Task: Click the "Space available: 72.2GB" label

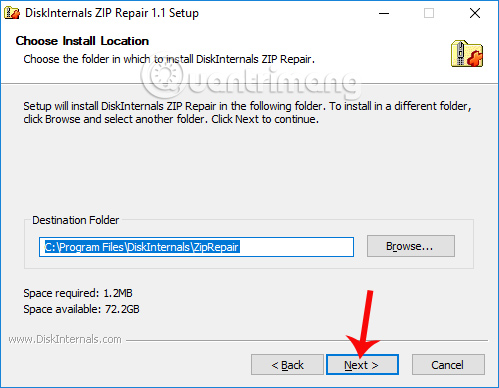Action: tap(81, 309)
